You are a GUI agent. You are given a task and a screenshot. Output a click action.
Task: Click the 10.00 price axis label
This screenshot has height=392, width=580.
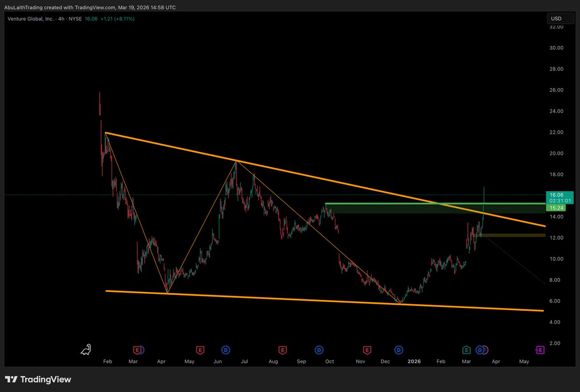(x=557, y=259)
